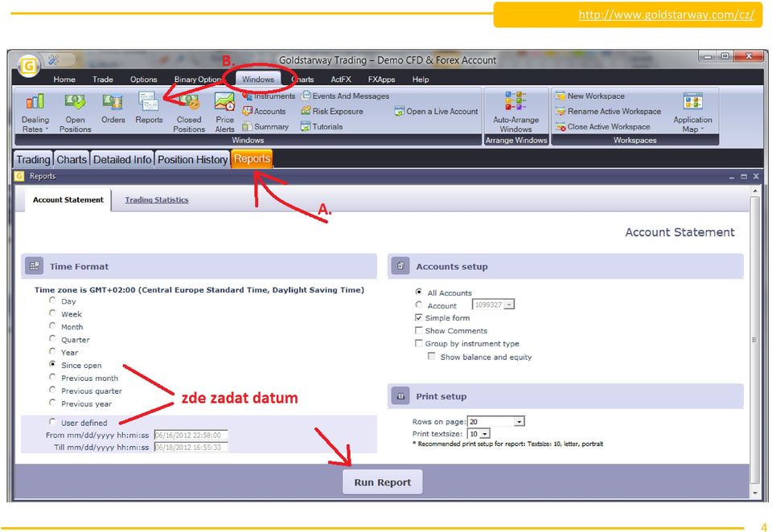Viewport: 772px width, 532px height.
Task: Open the Orders window icon
Action: (113, 102)
